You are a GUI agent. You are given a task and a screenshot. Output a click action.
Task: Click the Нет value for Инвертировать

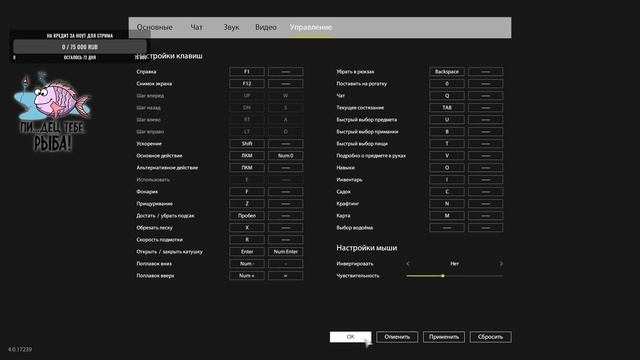click(x=454, y=264)
